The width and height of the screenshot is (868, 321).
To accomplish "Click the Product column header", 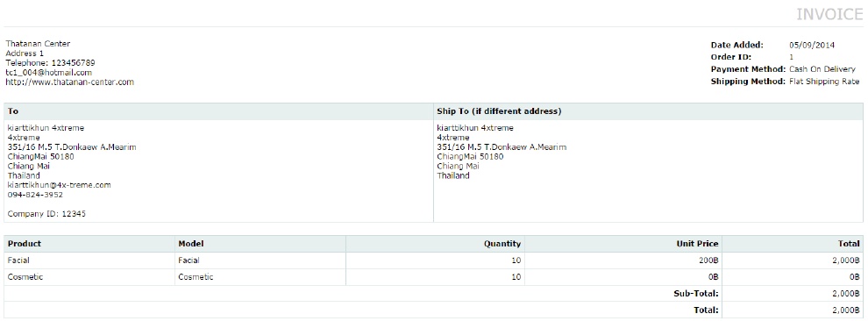I will (25, 244).
